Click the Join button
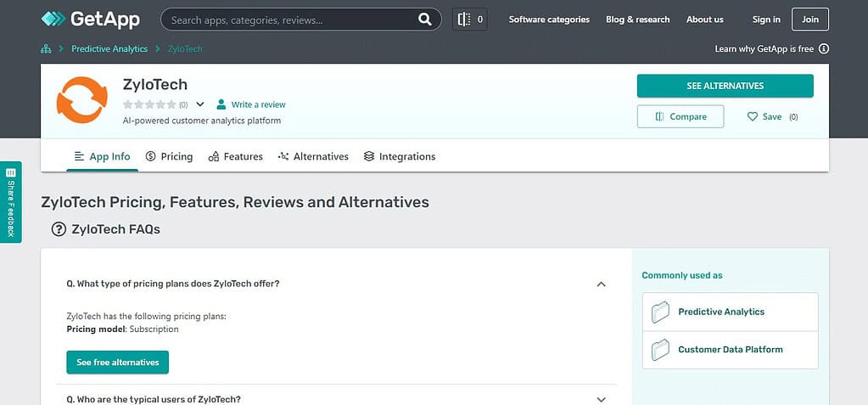The image size is (868, 405). [x=809, y=20]
